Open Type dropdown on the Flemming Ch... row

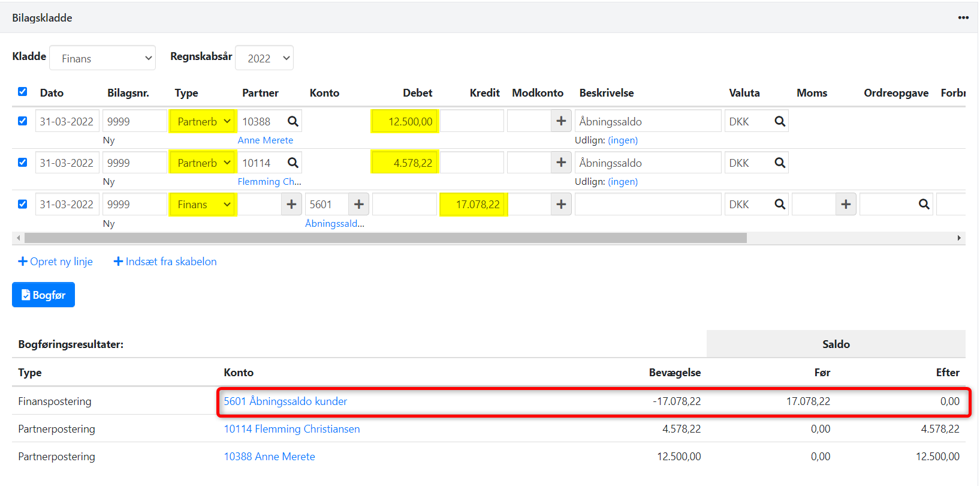(203, 163)
